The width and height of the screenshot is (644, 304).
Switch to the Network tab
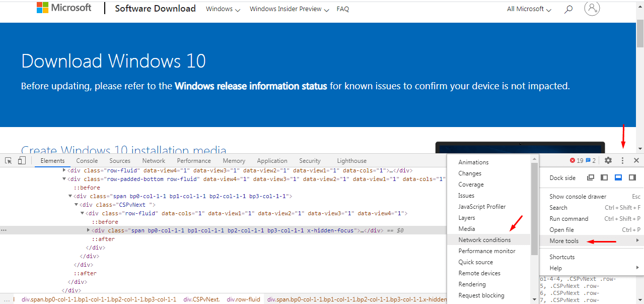tap(154, 161)
